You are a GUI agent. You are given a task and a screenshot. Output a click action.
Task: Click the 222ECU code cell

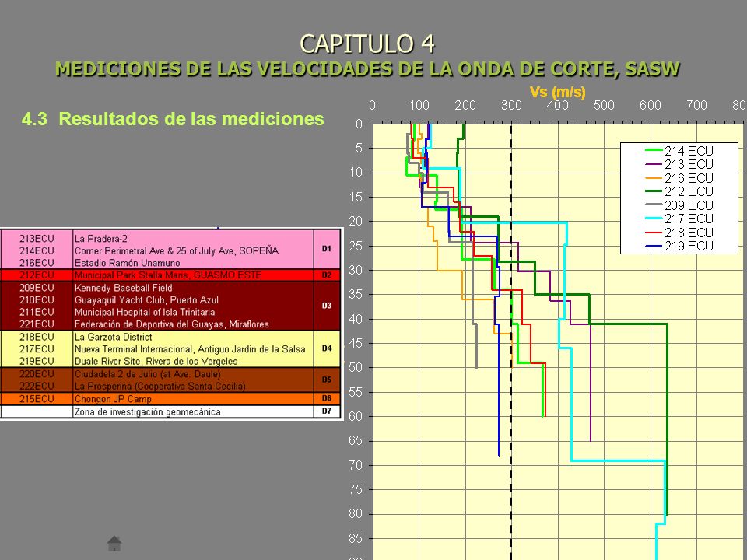pyautogui.click(x=37, y=386)
